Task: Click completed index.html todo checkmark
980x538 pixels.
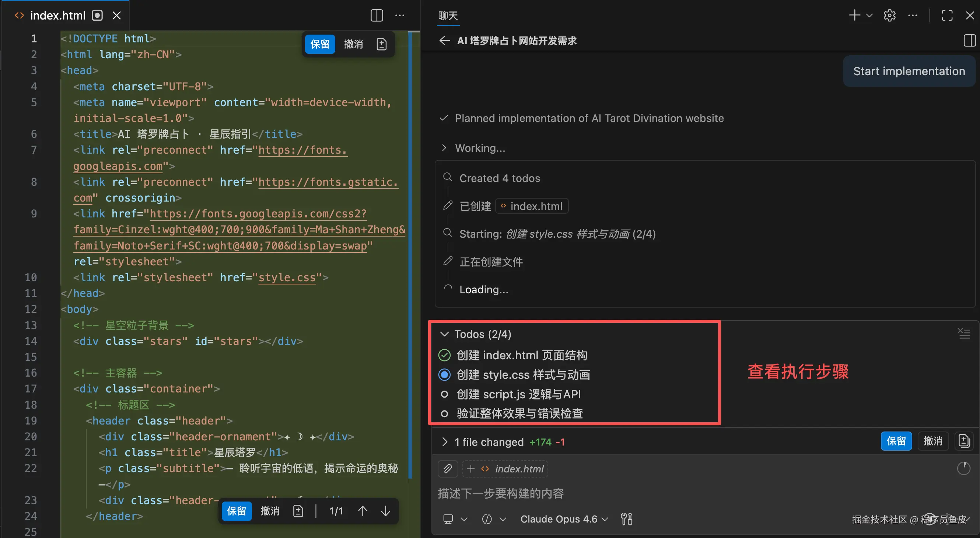Action: pyautogui.click(x=444, y=355)
